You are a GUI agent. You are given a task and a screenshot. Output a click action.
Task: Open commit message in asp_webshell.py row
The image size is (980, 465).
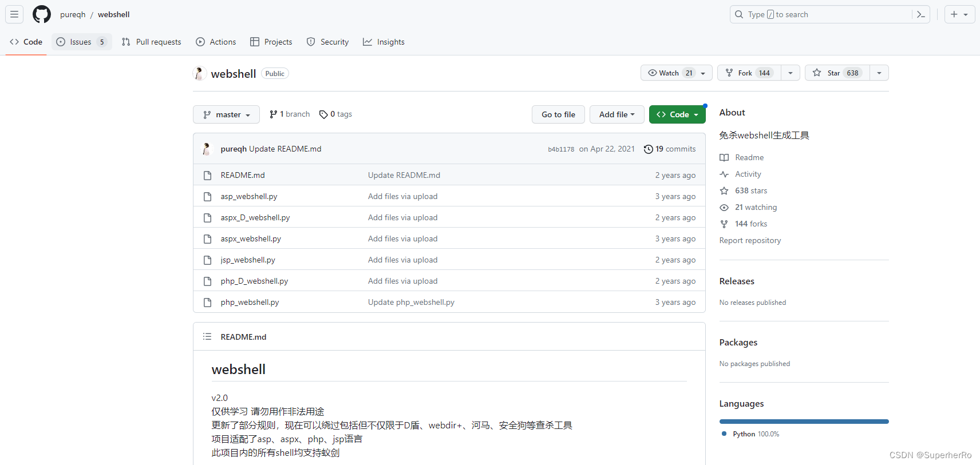click(x=402, y=196)
